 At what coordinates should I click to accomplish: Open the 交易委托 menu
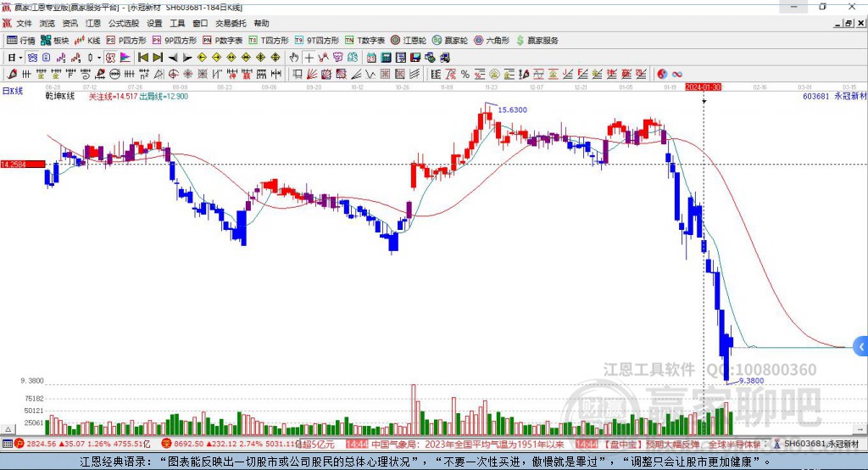click(231, 23)
